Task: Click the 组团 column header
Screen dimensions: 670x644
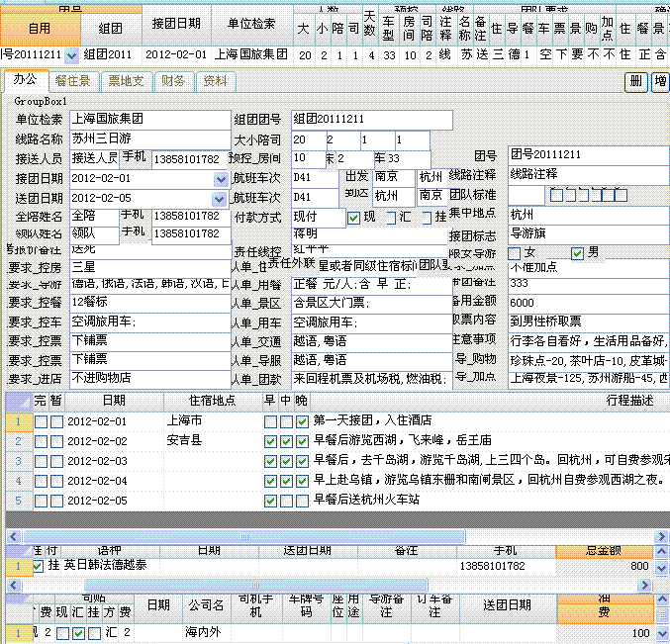Action: (111, 28)
